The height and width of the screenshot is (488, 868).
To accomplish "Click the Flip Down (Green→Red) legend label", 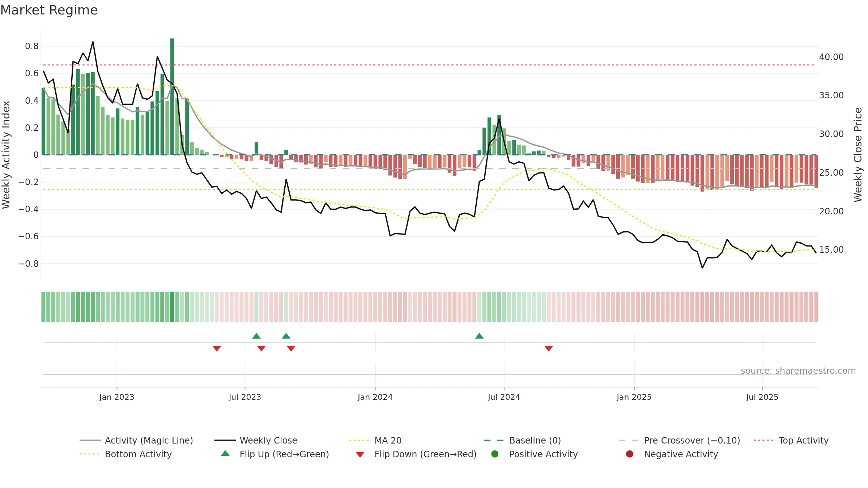I will tap(426, 454).
